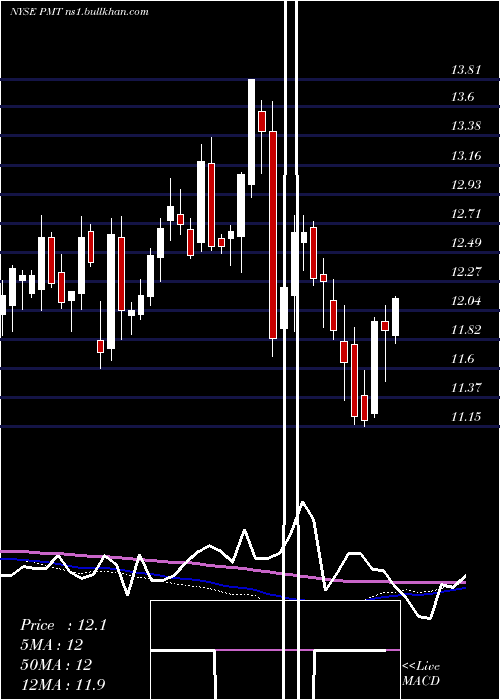Click the 13.16 price axis label
500x700 pixels.
[x=466, y=156]
